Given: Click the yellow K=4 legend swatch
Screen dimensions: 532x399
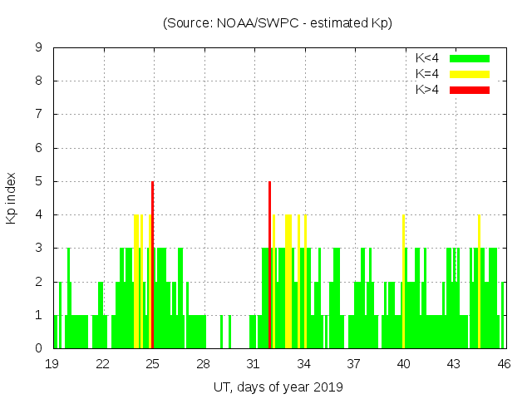Looking at the screenshot, I should coord(470,74).
